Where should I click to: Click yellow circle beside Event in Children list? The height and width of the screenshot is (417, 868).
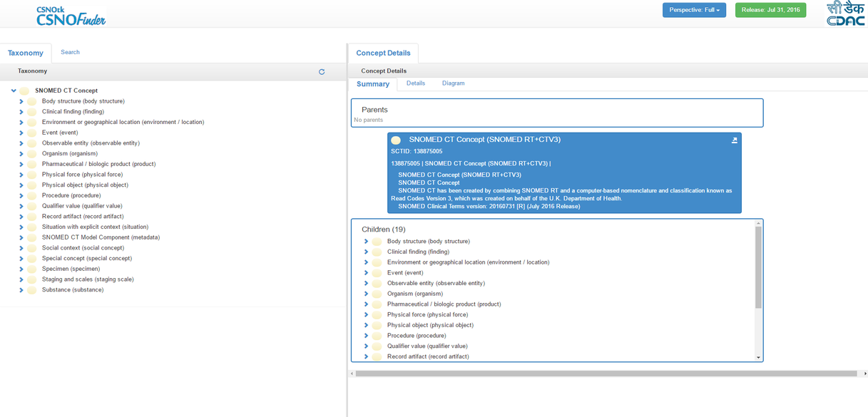pyautogui.click(x=377, y=273)
